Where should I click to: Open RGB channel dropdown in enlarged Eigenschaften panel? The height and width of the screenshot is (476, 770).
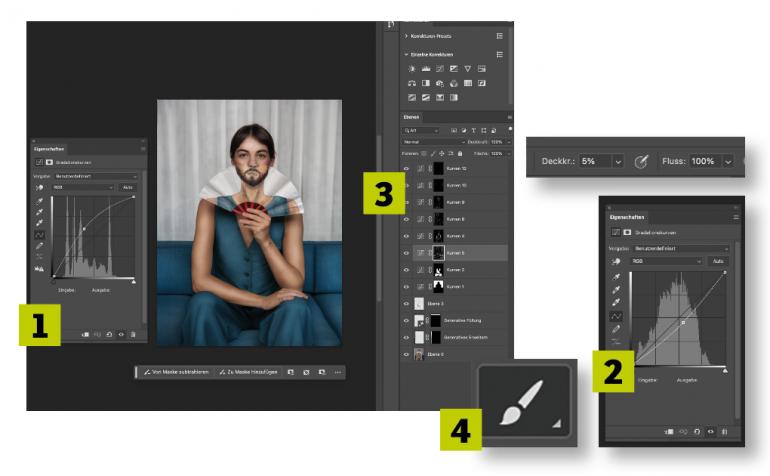(666, 261)
